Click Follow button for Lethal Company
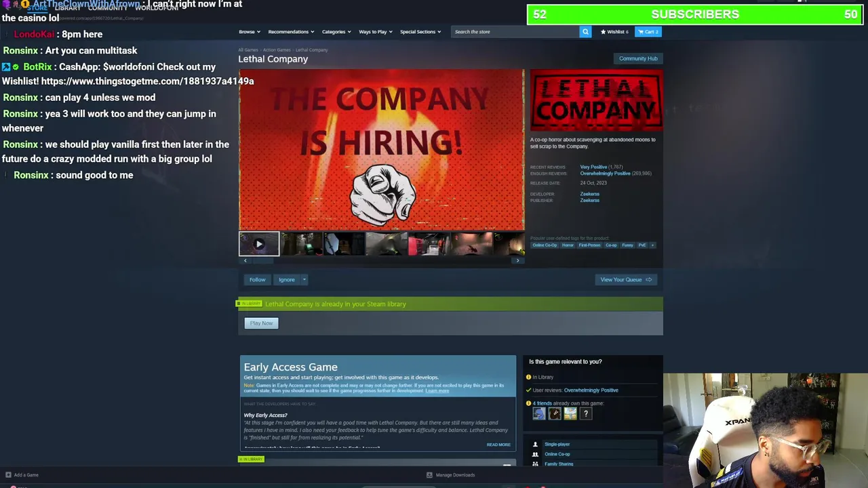This screenshot has height=488, width=868. [x=257, y=280]
